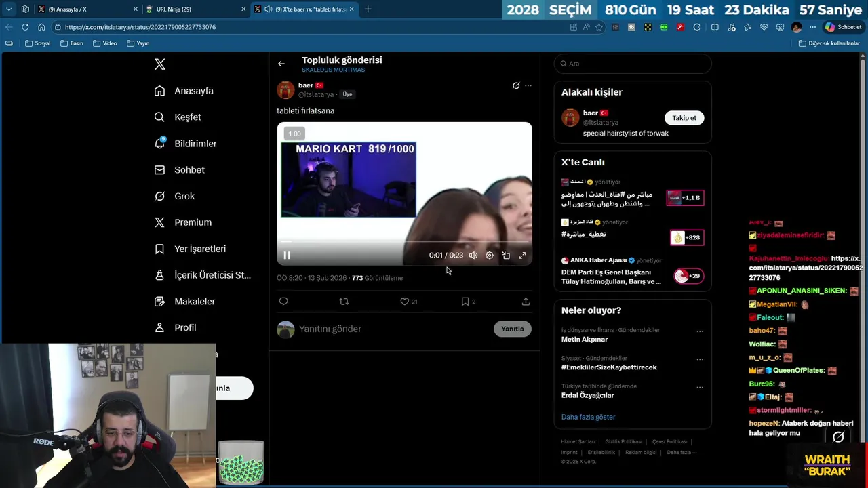This screenshot has width=868, height=488.
Task: Open Copilot Sohbet et button
Action: click(843, 27)
